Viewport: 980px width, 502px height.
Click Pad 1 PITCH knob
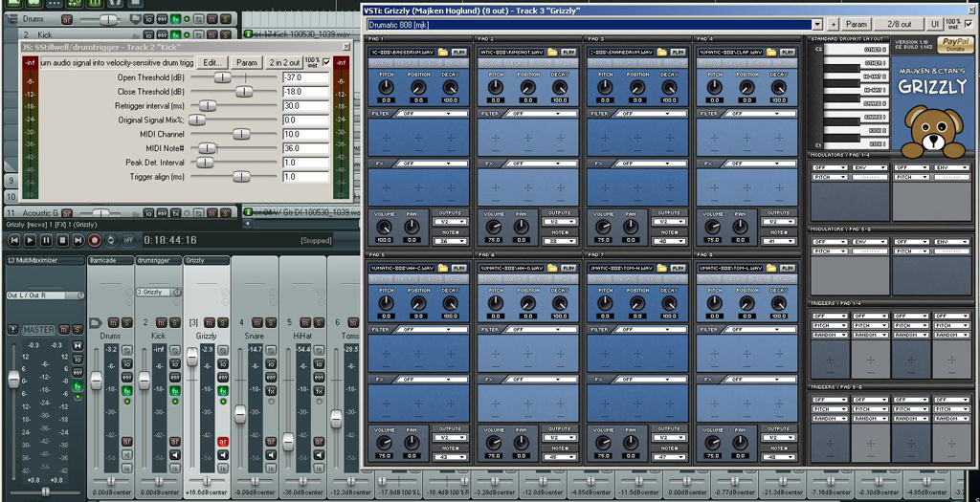pyautogui.click(x=386, y=87)
